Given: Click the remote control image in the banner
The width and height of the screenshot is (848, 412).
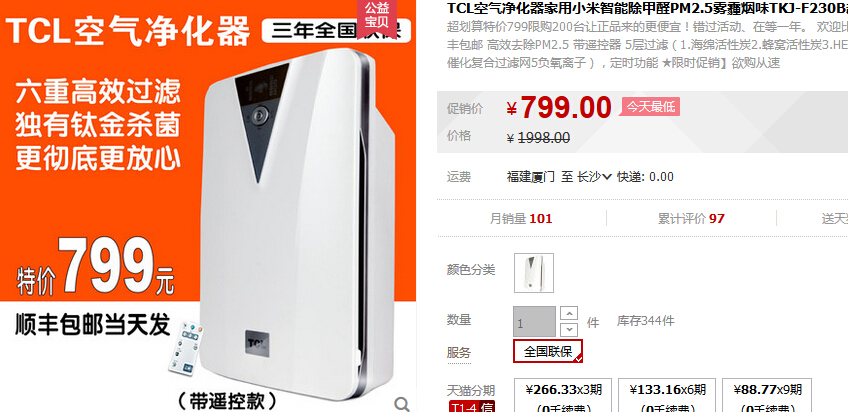Looking at the screenshot, I should (186, 348).
